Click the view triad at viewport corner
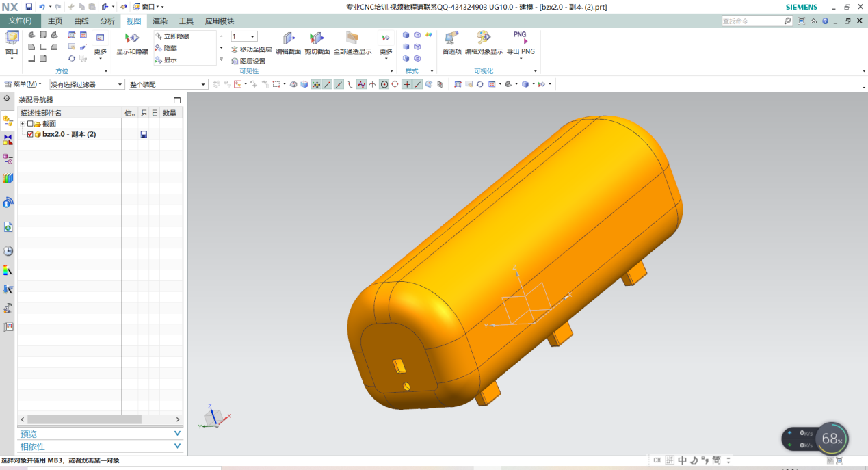Screen dimensions: 868x470 pos(216,416)
